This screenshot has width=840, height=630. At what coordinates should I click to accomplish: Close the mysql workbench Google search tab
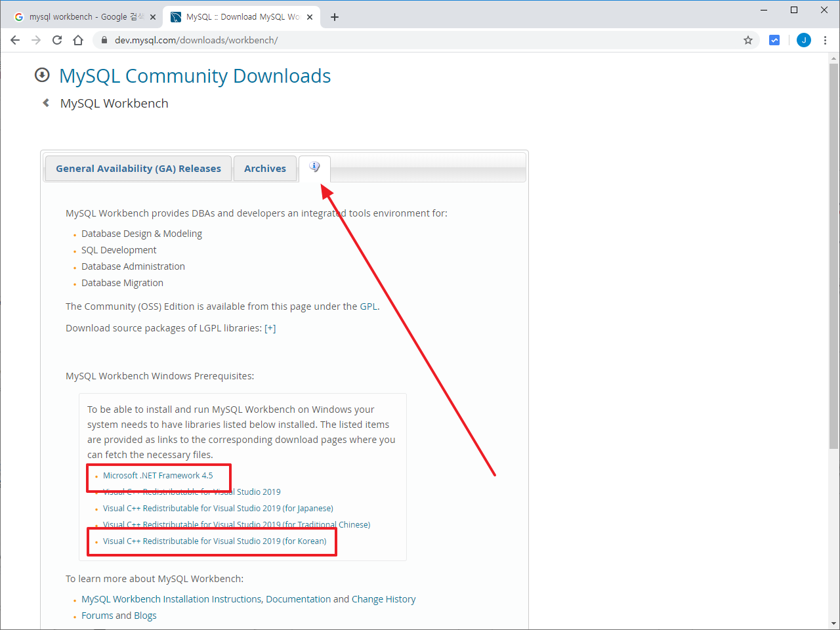[153, 17]
